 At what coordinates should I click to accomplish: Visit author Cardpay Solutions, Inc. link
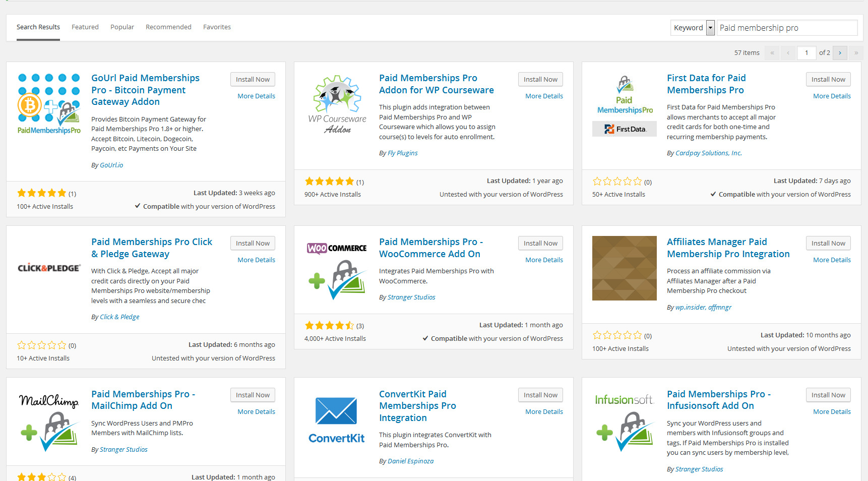(x=709, y=153)
